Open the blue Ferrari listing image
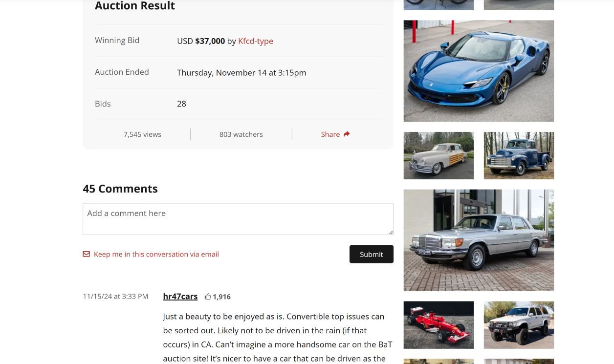The height and width of the screenshot is (364, 614). point(479,71)
